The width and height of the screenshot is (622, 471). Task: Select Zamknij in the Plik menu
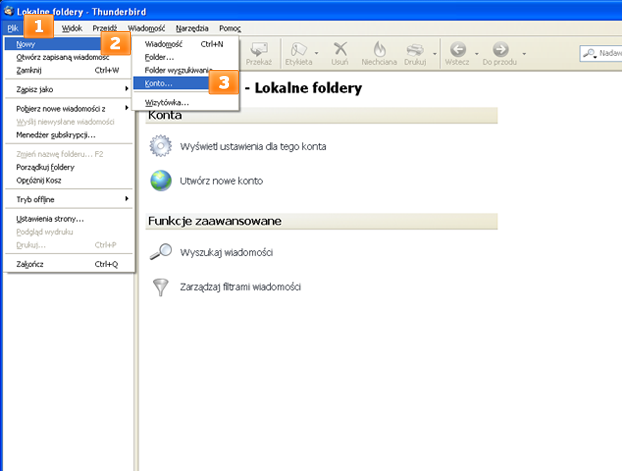click(x=69, y=70)
